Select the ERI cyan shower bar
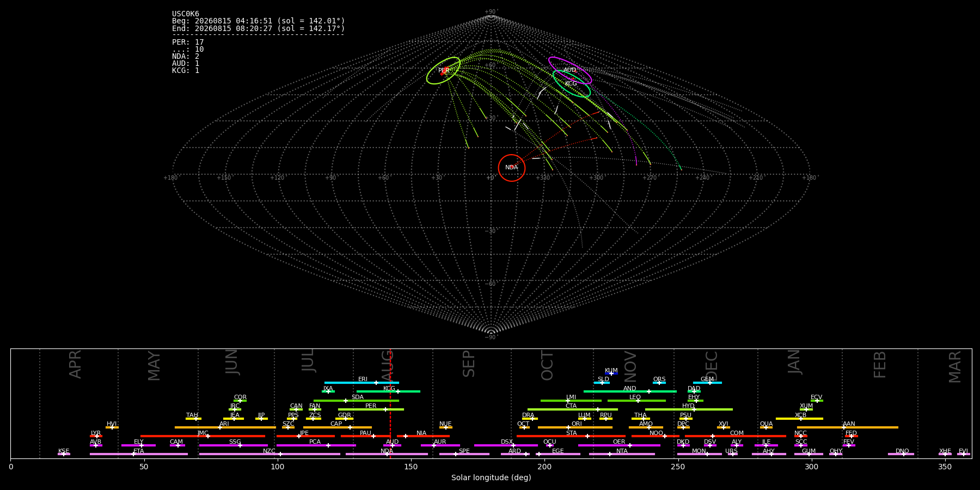This screenshot has width=980, height=490. pos(362,383)
